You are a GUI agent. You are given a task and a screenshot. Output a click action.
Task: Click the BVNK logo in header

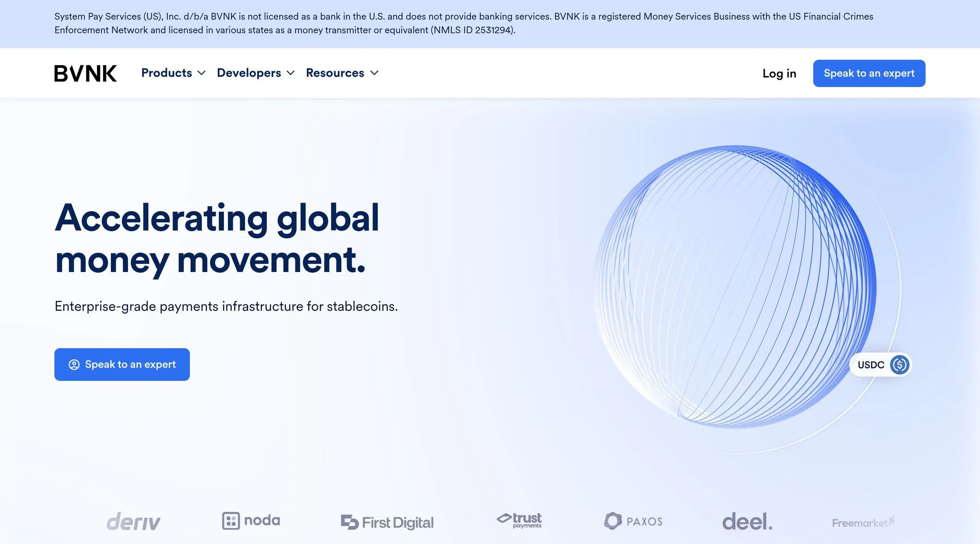tap(85, 73)
